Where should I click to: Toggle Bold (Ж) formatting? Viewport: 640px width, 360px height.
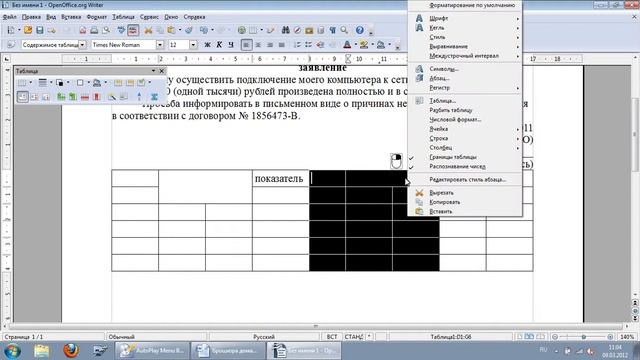click(x=207, y=45)
